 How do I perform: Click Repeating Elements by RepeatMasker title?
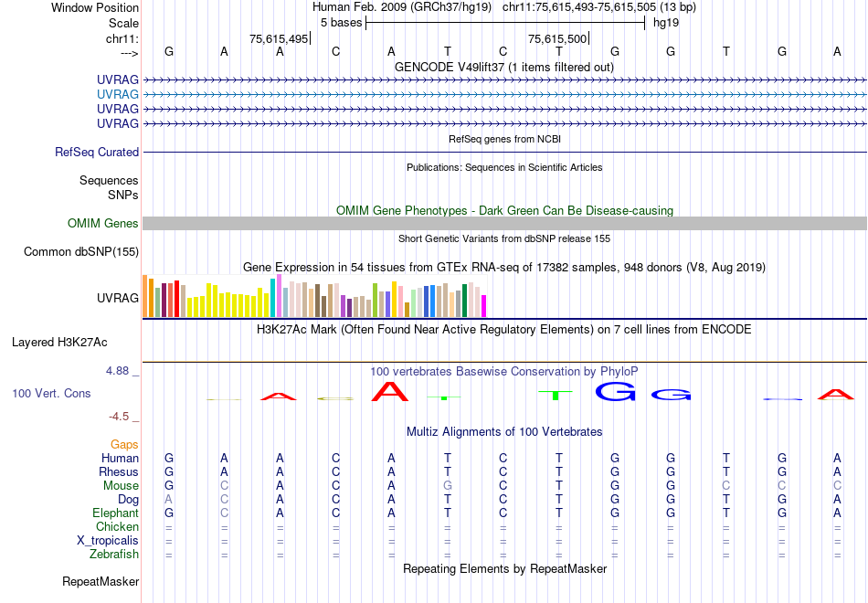click(504, 568)
